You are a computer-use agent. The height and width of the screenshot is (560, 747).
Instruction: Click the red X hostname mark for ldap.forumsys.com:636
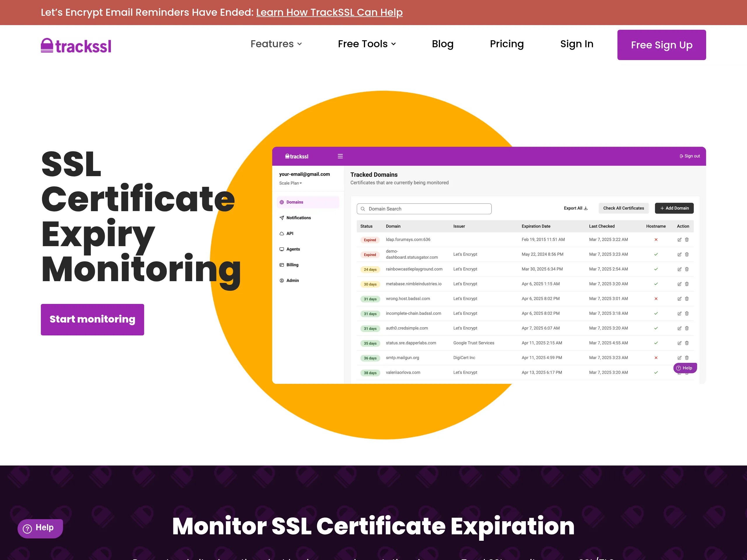pyautogui.click(x=656, y=240)
